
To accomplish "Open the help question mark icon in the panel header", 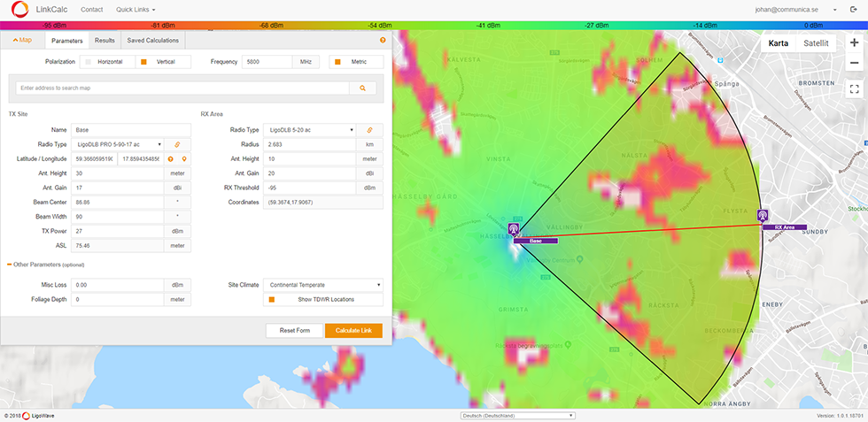I will [383, 41].
